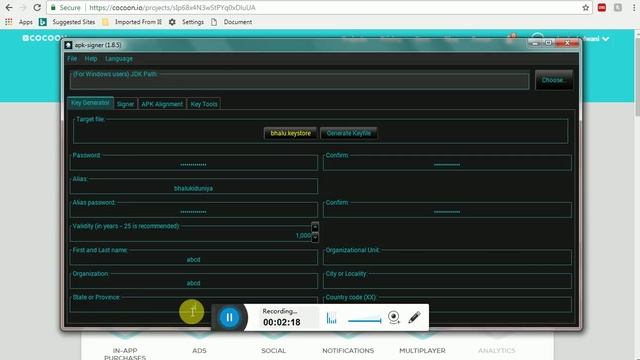The height and width of the screenshot is (360, 640).
Task: Open the Imported From IE folder
Action: [132, 22]
